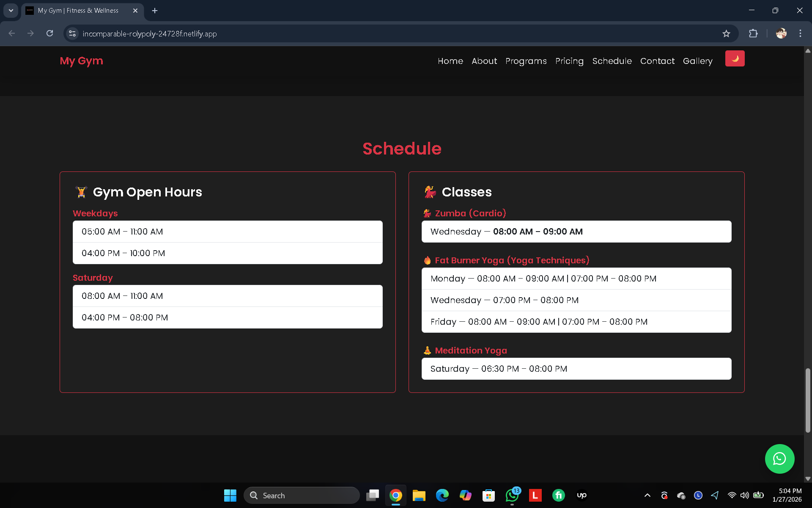The image size is (812, 508).
Task: Open Microsoft Edge from the taskbar
Action: 442,495
